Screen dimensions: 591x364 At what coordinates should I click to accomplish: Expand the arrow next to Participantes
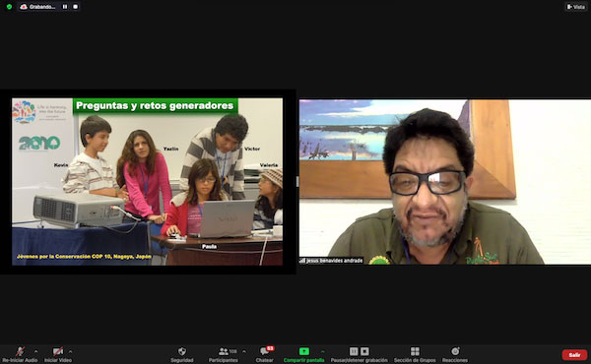[x=244, y=351]
